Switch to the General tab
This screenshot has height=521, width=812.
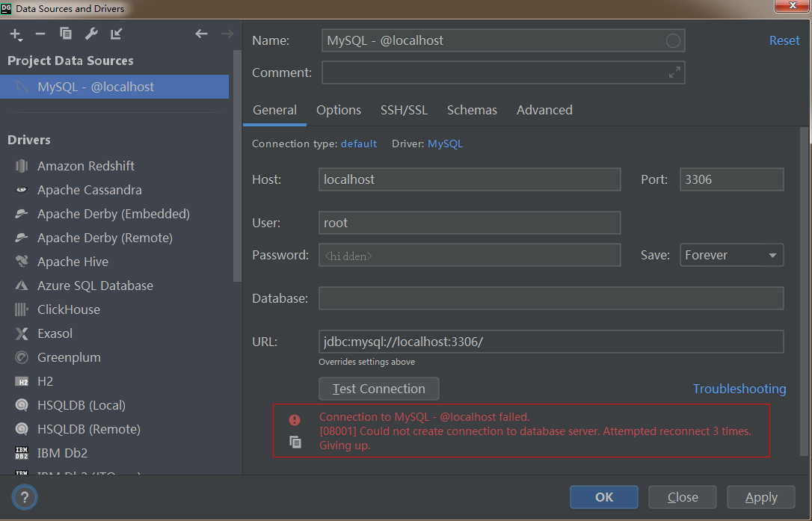274,111
